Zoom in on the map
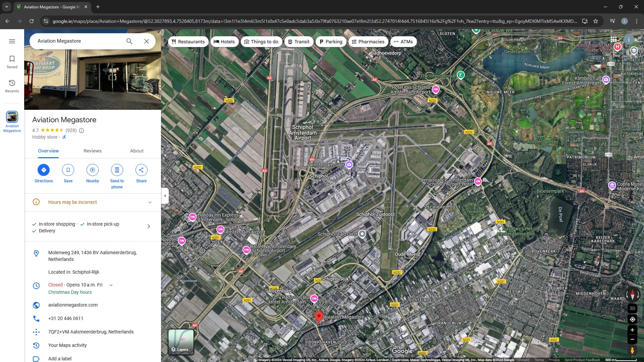The image size is (644, 362). 632,330
